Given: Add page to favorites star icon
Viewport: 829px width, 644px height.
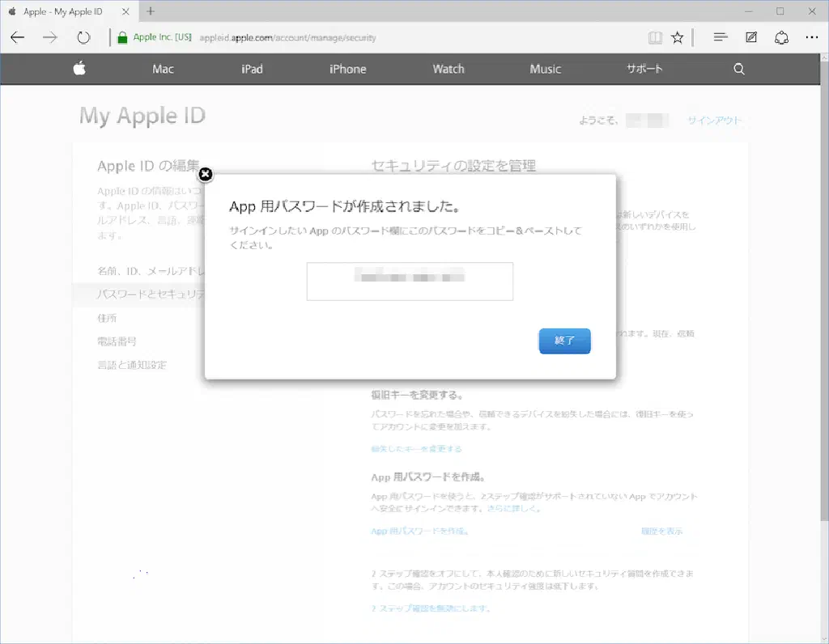Looking at the screenshot, I should click(x=678, y=37).
